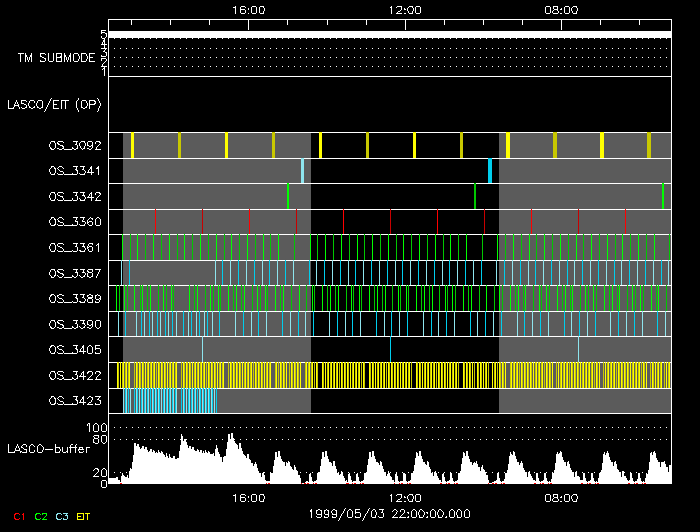
Task: Click the cyan block in OS_3423 row
Action: click(x=170, y=401)
